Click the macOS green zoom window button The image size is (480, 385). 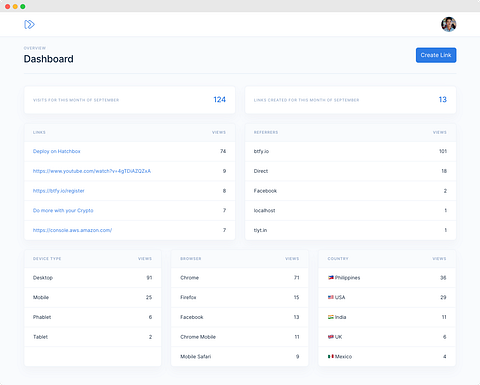[x=23, y=6]
